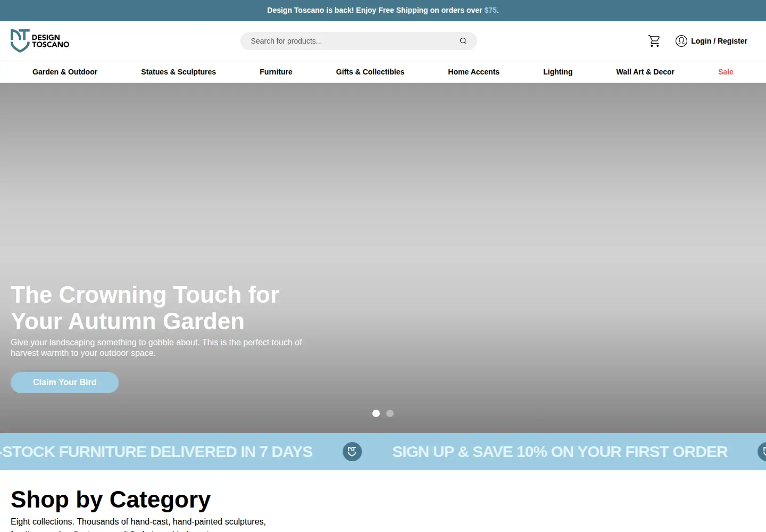Click the Claim Your Bird button
Viewport: 766px width, 532px height.
64,383
